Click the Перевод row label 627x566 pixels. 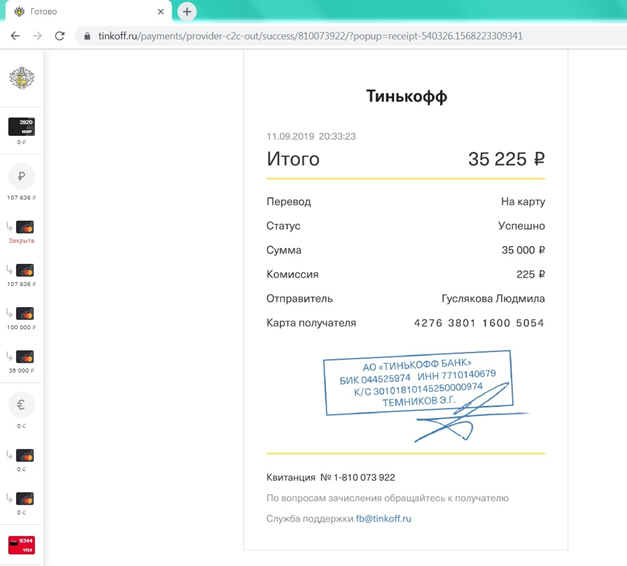tap(289, 202)
